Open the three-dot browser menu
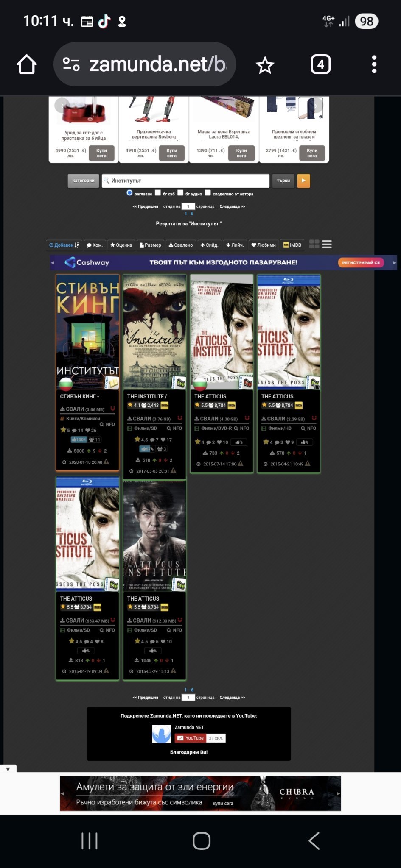 pos(374,64)
